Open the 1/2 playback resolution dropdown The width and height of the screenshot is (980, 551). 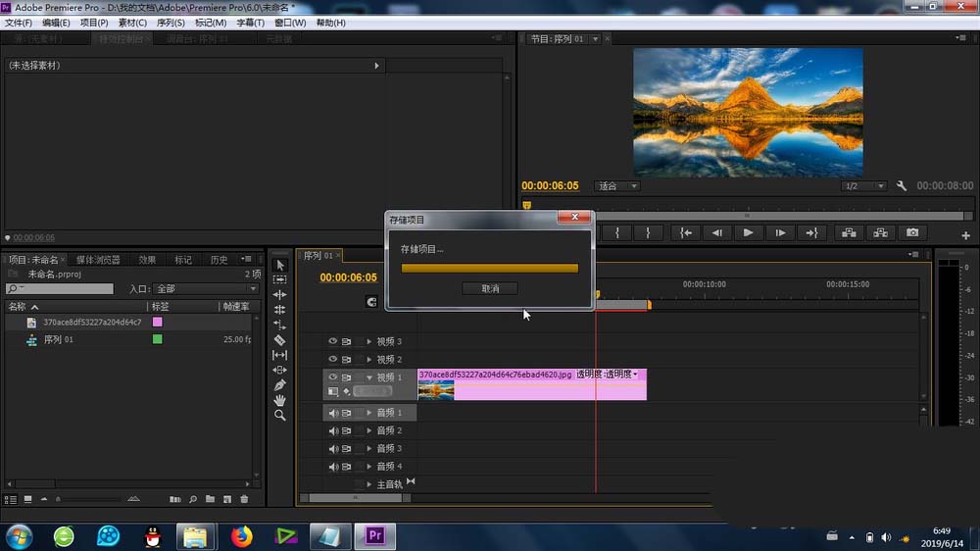(863, 185)
